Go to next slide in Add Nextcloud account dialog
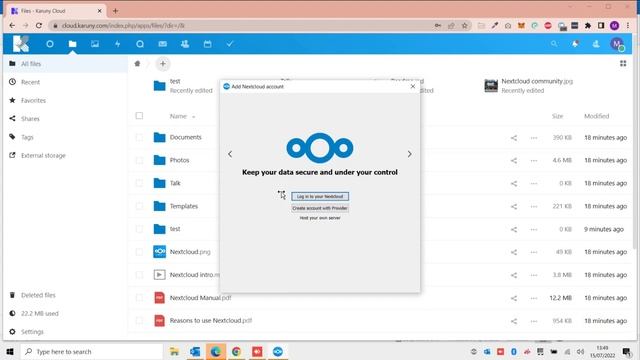The image size is (640, 360). tap(409, 154)
